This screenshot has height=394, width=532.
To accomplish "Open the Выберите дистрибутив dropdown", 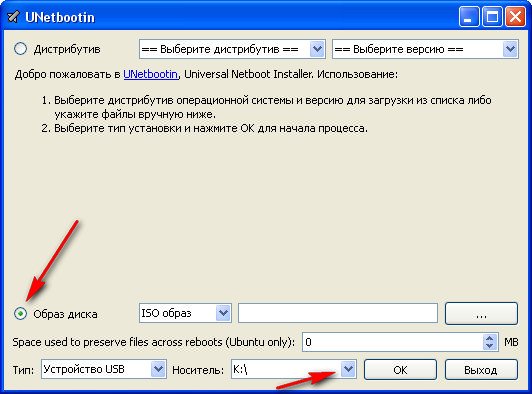I will pos(232,49).
